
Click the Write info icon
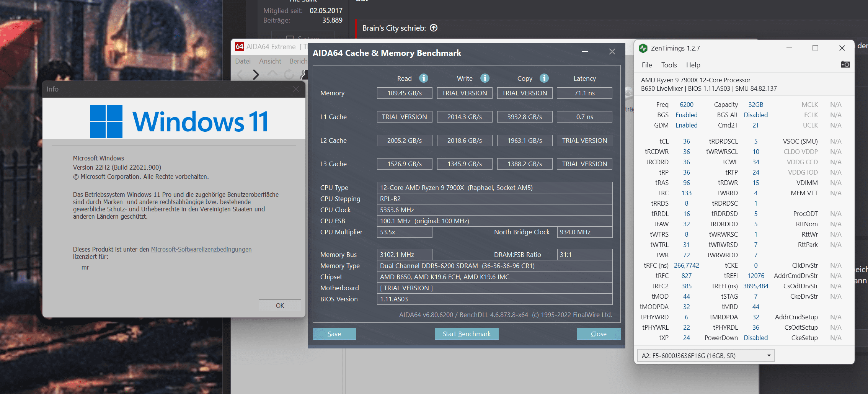click(485, 78)
